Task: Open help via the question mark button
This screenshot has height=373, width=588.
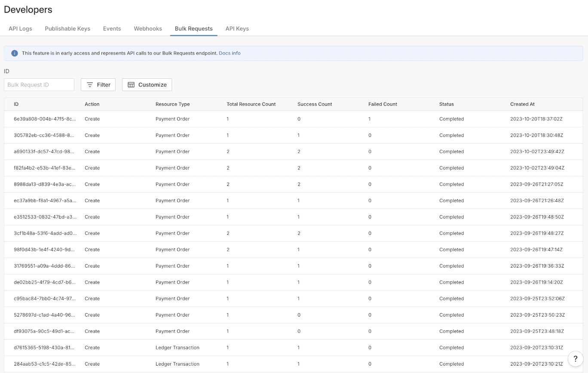Action: pos(576,358)
